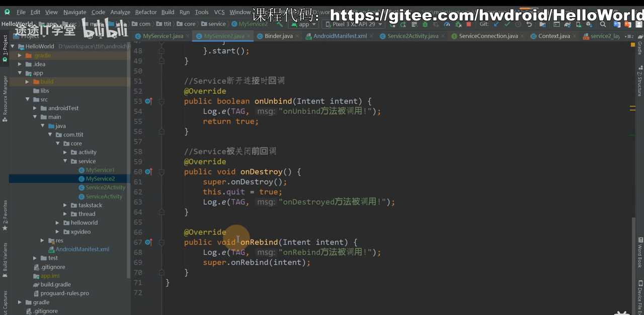Close the MyService2.java tab
This screenshot has width=644, height=315.
click(x=250, y=36)
